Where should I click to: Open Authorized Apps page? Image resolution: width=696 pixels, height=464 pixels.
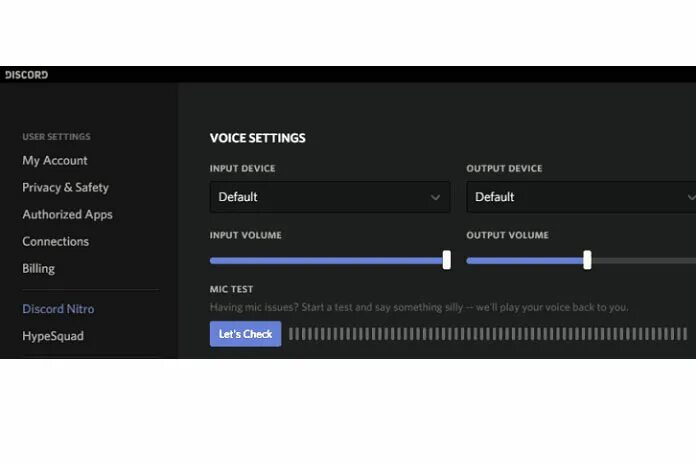pyautogui.click(x=67, y=214)
